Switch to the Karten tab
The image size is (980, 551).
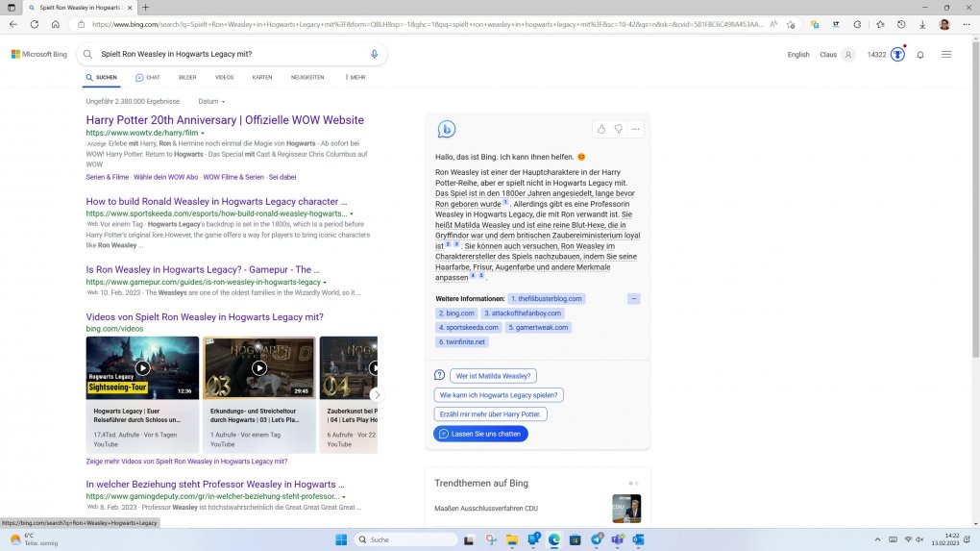(x=262, y=78)
